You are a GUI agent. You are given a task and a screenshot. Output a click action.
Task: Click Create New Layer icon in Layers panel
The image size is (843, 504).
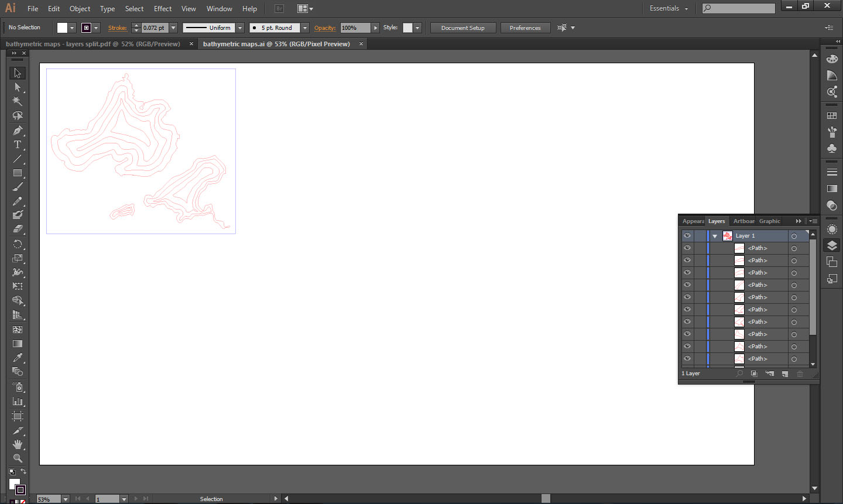785,373
